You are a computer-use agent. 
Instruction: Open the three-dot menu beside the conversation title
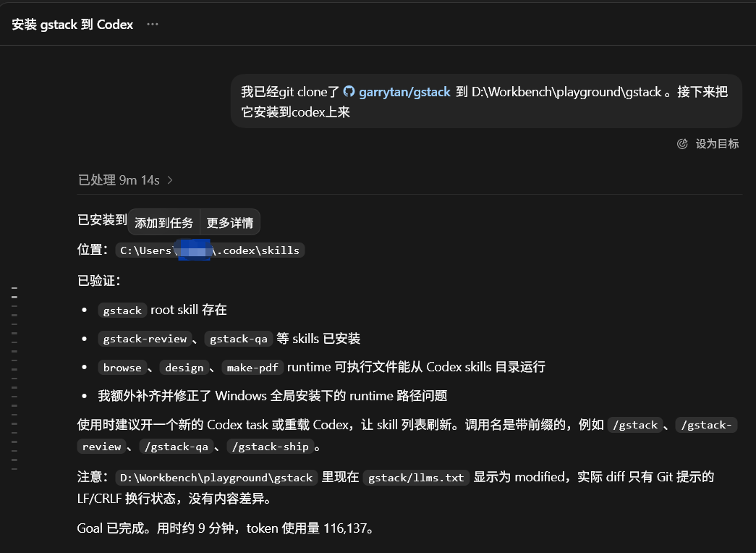153,24
